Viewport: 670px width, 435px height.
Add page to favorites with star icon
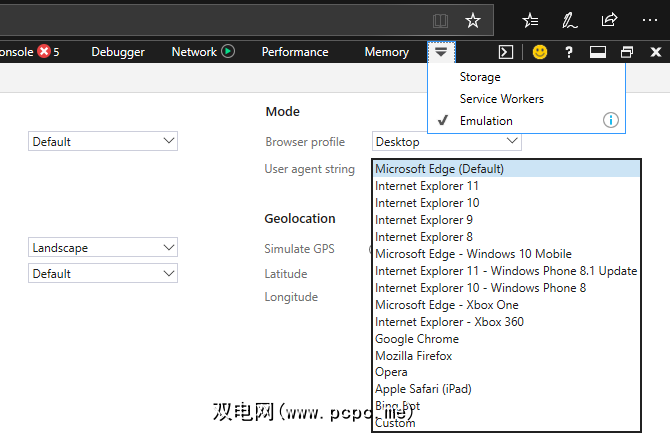point(473,20)
